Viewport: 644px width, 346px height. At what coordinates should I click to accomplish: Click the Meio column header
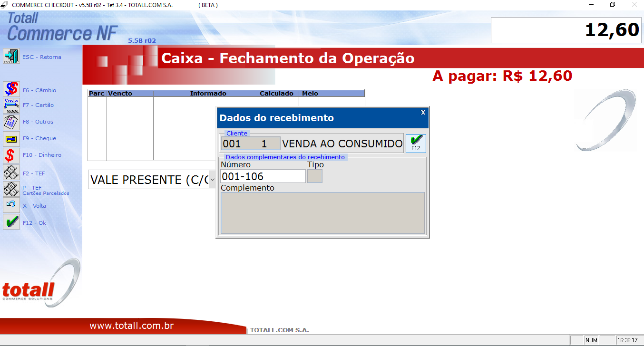[332, 93]
